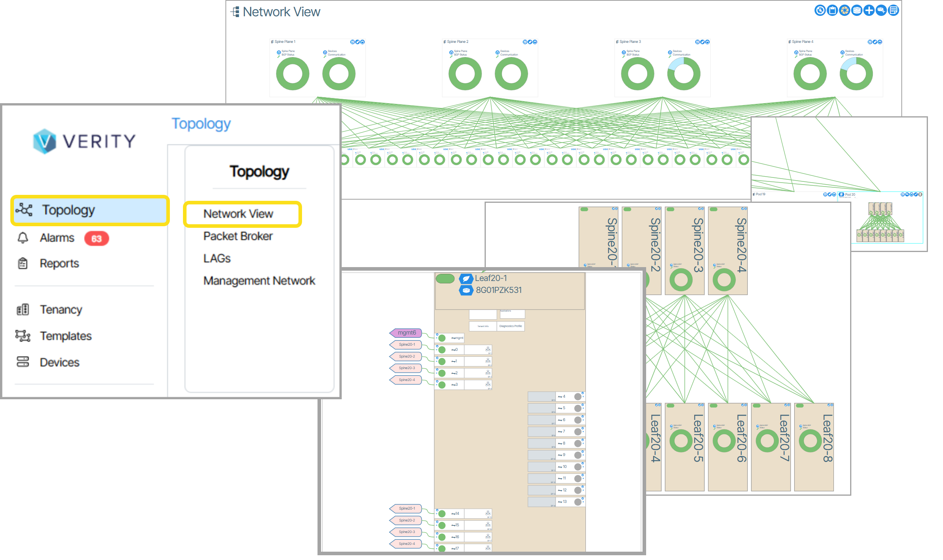Click the lightning bolt icon in toolbar
Image resolution: width=943 pixels, height=560 pixels.
pos(820,10)
